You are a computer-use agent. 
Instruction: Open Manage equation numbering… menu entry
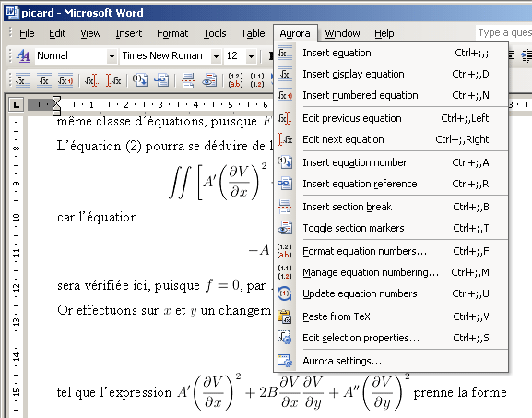(391, 272)
